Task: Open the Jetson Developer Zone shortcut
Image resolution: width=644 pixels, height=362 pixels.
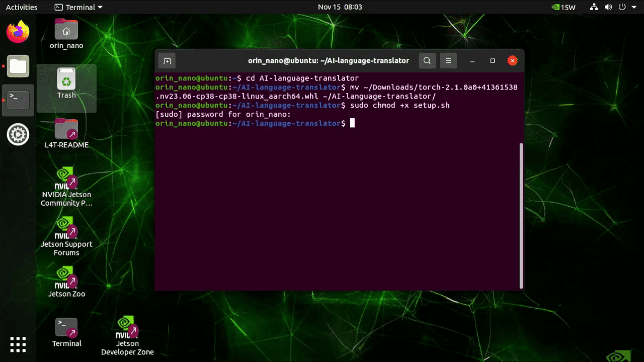Action: (x=127, y=327)
